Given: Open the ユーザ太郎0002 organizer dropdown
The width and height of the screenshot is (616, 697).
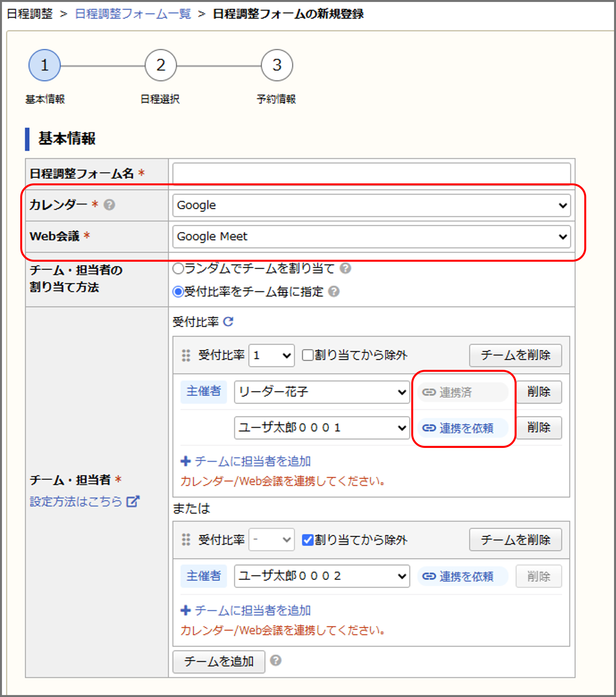Looking at the screenshot, I should click(x=322, y=576).
